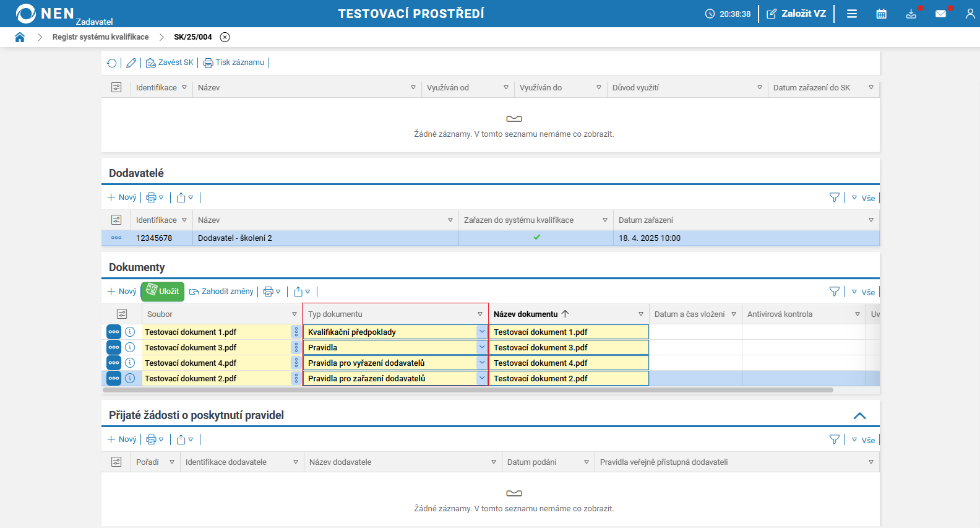Open the mail messages icon

coord(940,14)
